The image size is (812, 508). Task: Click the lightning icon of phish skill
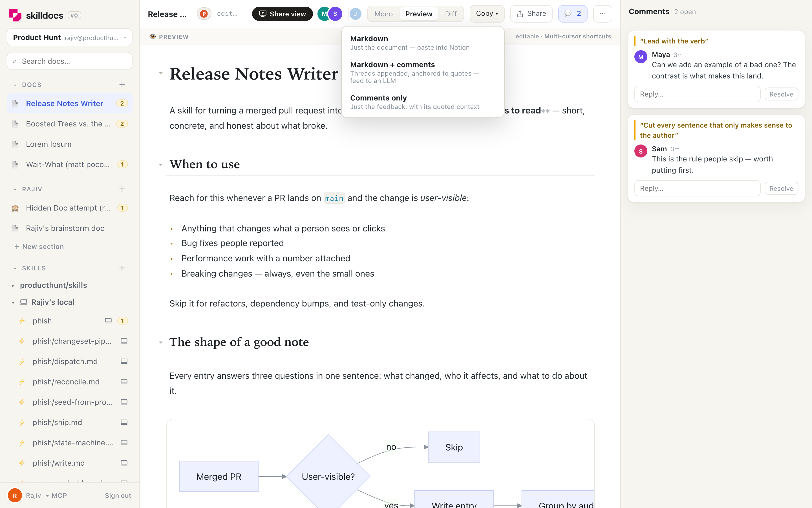coord(22,321)
